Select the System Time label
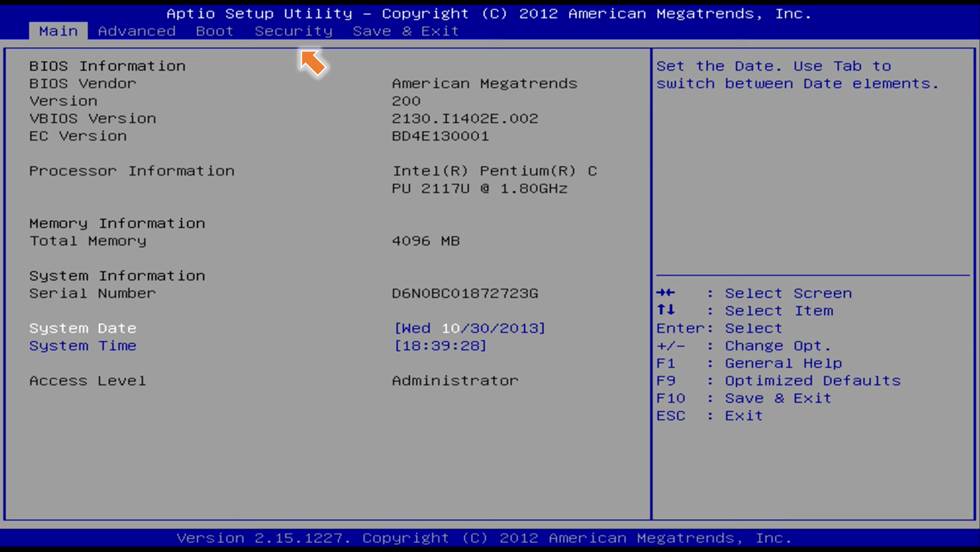 (x=83, y=346)
